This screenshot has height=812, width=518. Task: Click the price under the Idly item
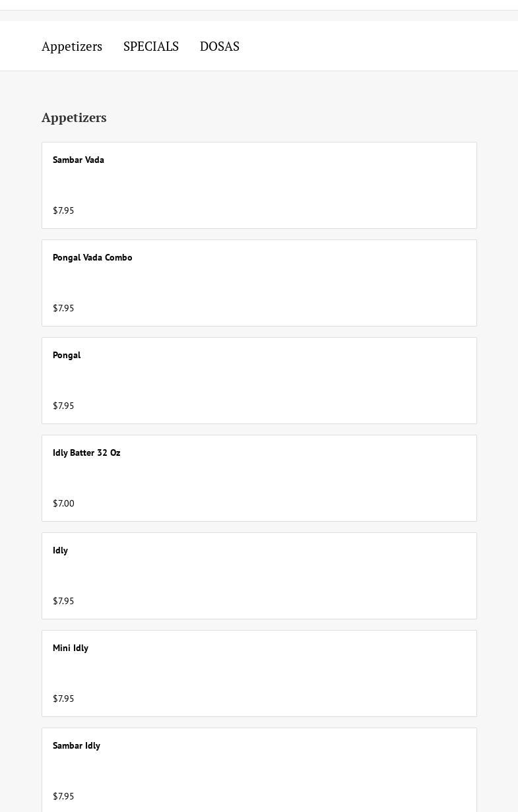coord(63,601)
